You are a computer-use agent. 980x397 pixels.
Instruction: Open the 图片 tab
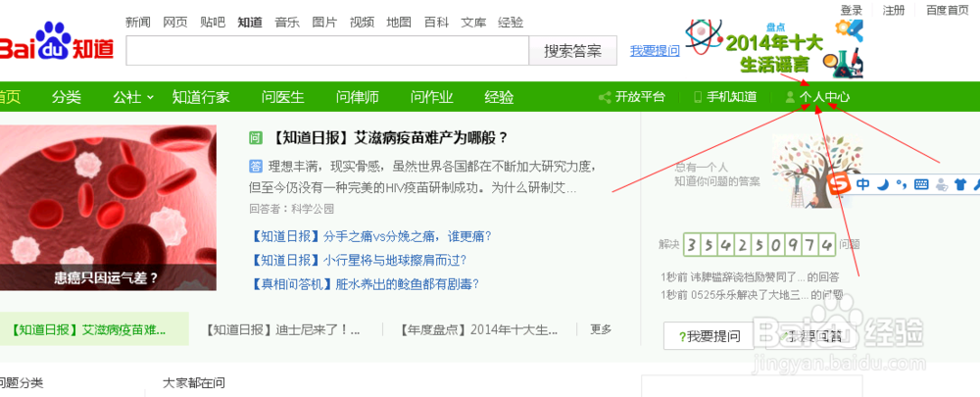[x=324, y=23]
